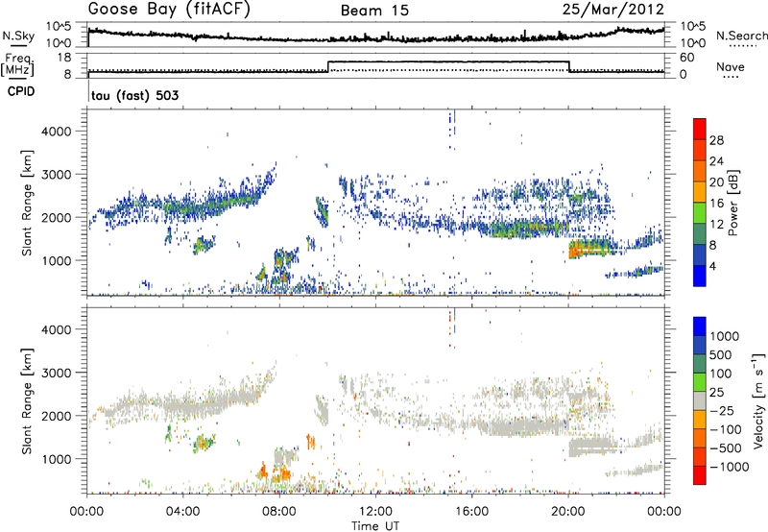Click orange velocity patch near 07:30 in velocity panel

click(x=262, y=472)
